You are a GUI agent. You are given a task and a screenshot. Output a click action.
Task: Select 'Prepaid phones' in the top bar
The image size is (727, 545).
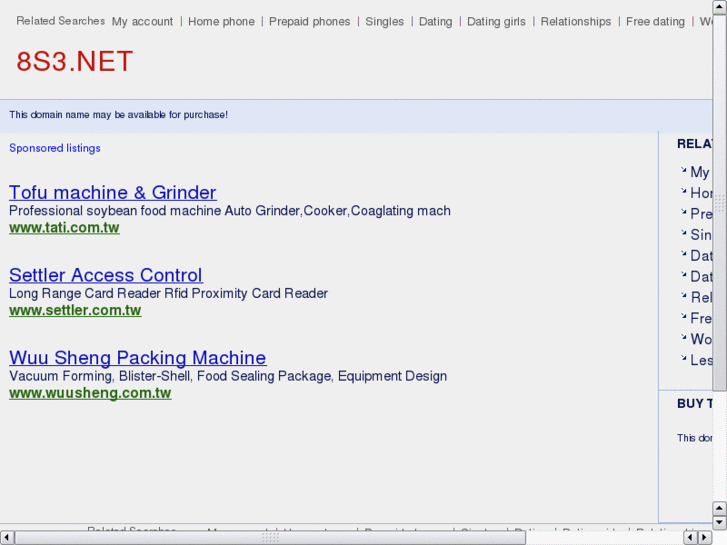point(310,22)
